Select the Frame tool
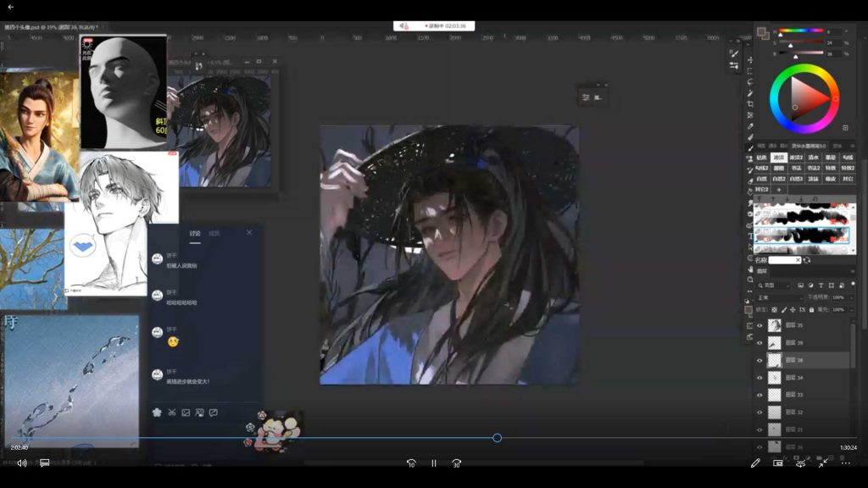 tap(750, 115)
